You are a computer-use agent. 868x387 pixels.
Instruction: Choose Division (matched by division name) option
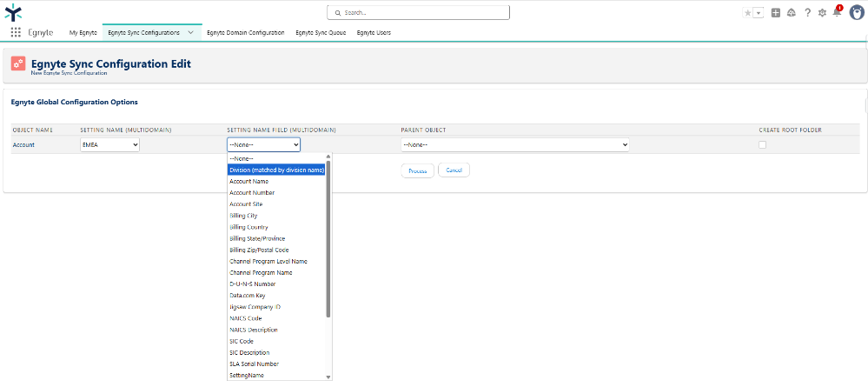[277, 170]
